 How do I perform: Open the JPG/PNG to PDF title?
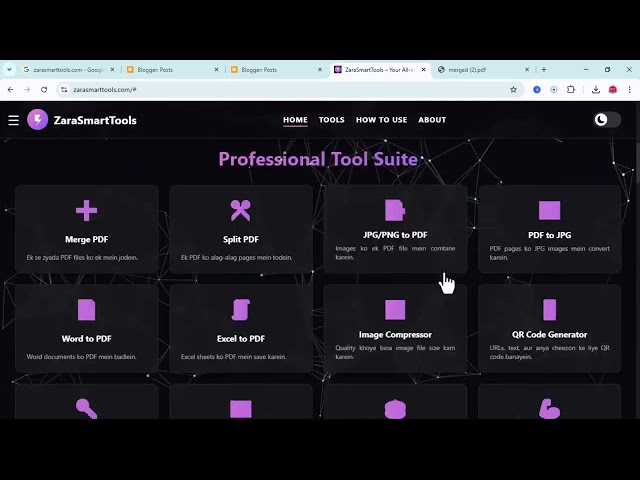395,235
